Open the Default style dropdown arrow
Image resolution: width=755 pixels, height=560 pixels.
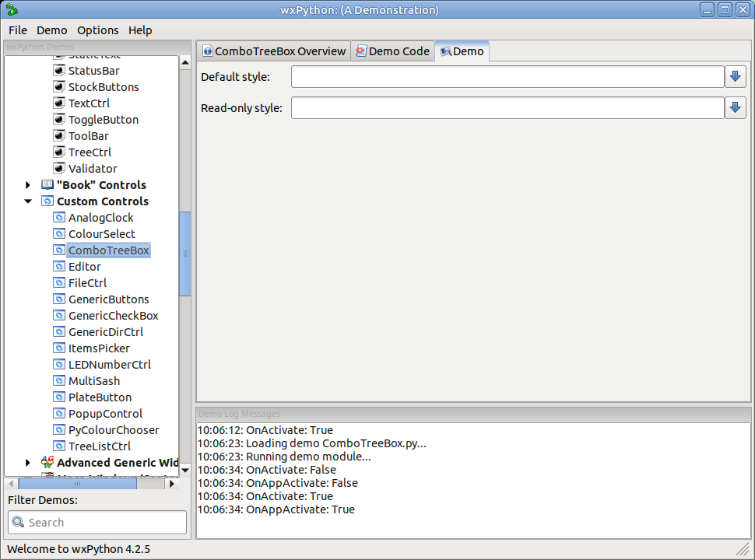click(x=736, y=76)
